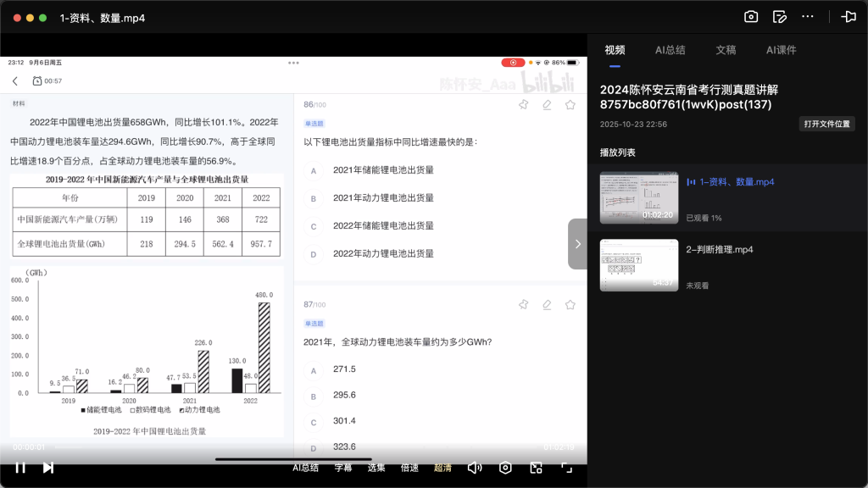Open the 选集 episode selection menu
This screenshot has width=868, height=488.
tap(376, 467)
